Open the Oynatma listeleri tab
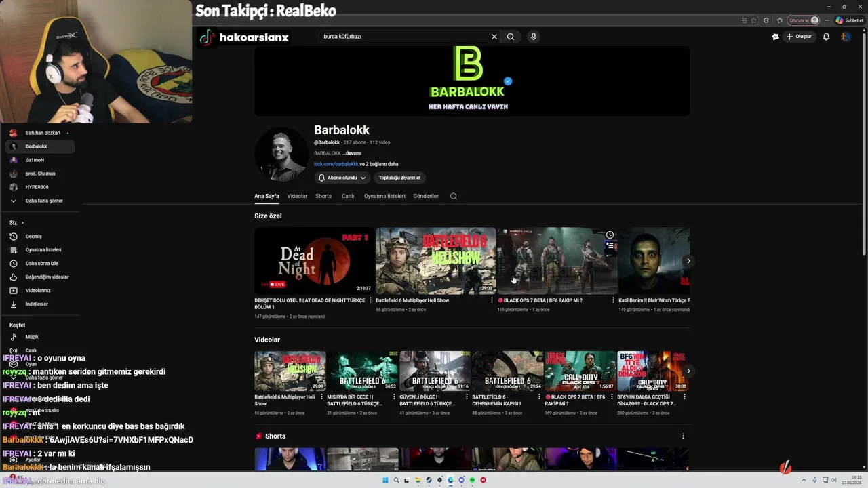868x488 pixels. [x=384, y=196]
